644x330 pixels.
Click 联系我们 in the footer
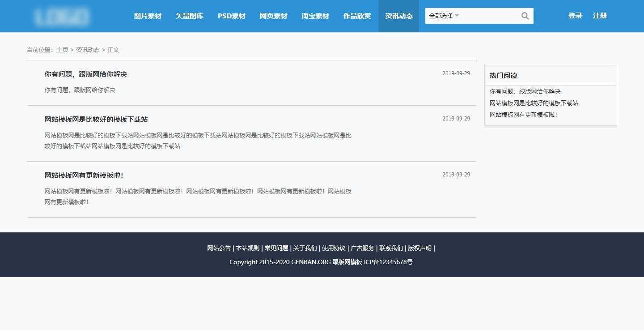tap(392, 248)
